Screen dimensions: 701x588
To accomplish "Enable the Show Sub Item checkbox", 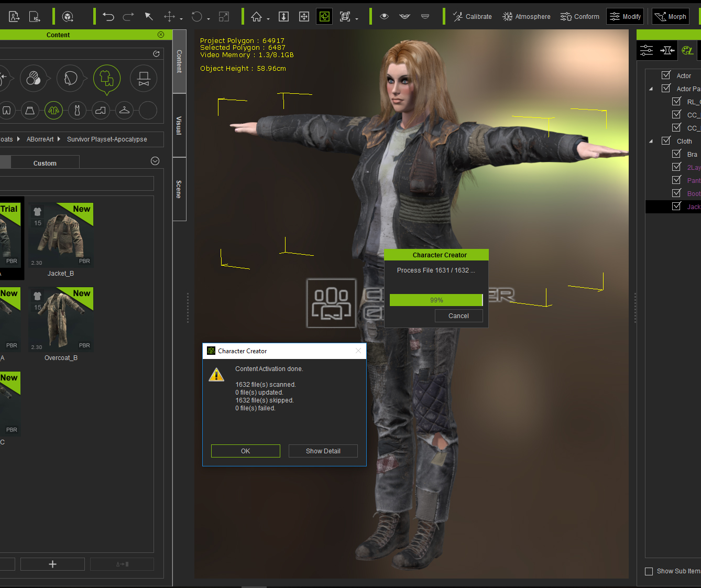I will (649, 571).
